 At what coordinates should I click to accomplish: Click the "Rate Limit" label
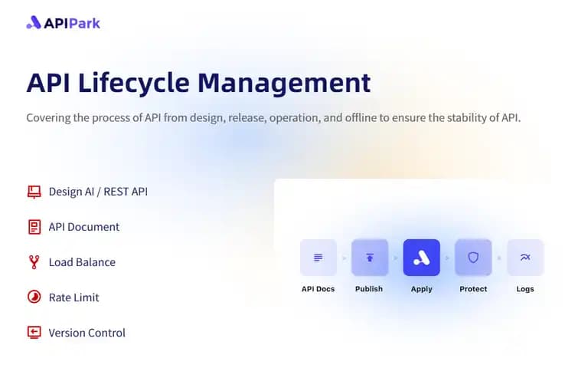[x=73, y=297]
